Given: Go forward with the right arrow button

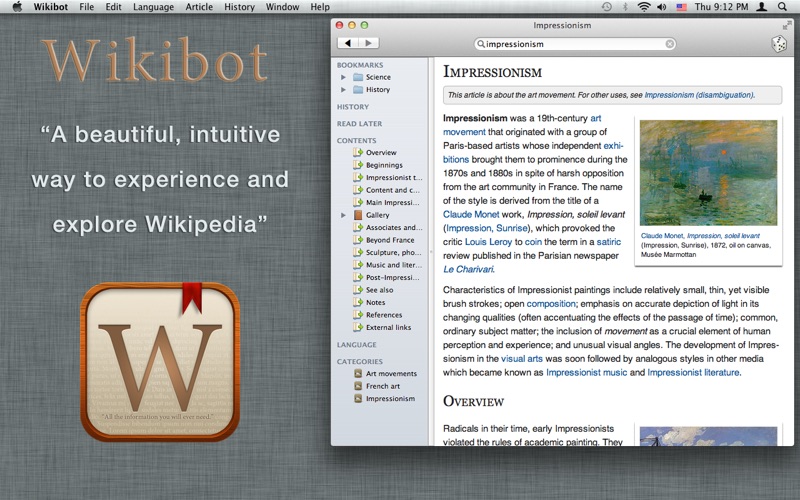Looking at the screenshot, I should pos(369,43).
